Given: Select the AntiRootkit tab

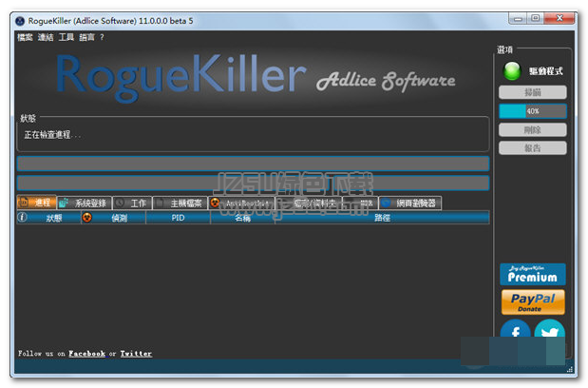Looking at the screenshot, I should [x=241, y=203].
